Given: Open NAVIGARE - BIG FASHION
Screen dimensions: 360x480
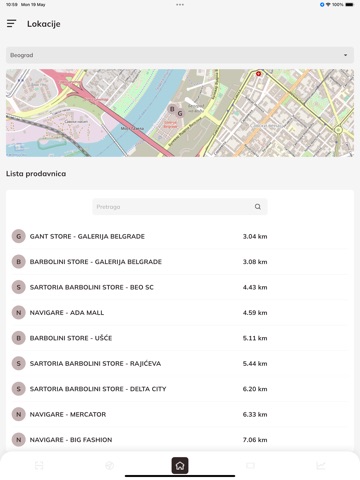Looking at the screenshot, I should 71,440.
